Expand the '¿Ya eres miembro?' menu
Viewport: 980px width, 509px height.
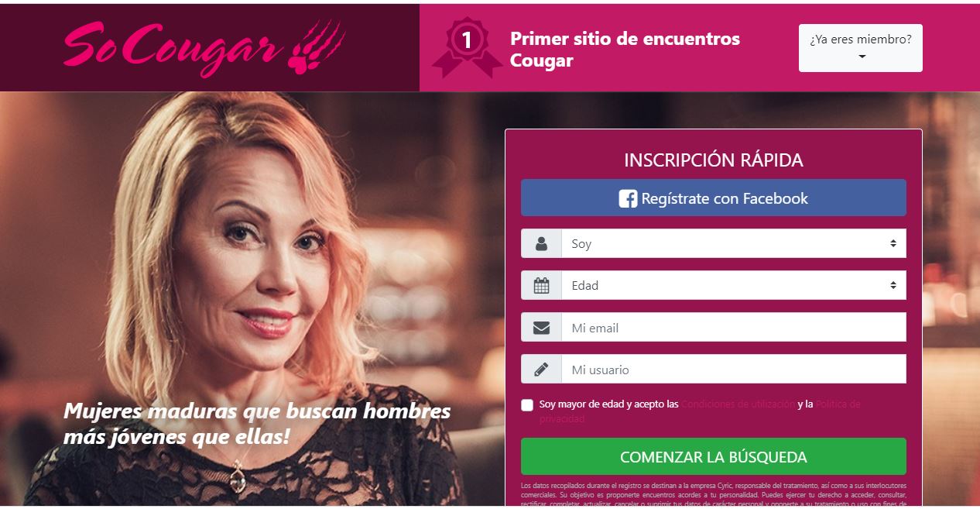click(x=861, y=48)
